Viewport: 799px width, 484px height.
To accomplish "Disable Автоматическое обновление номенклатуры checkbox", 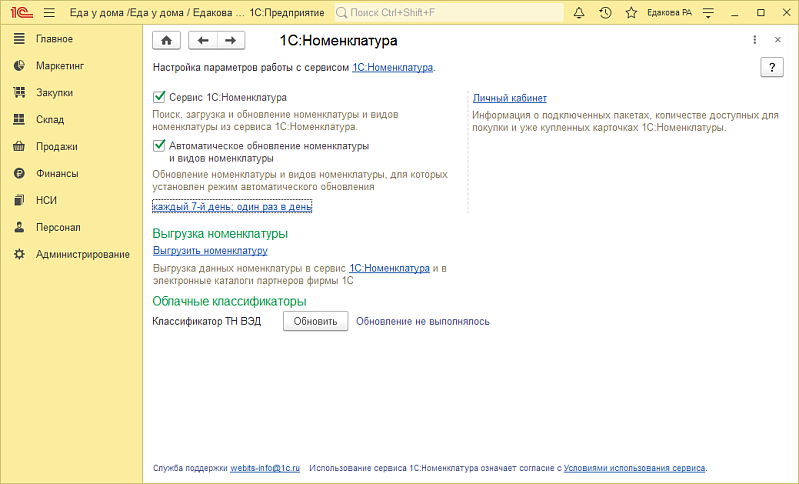I will (x=159, y=145).
